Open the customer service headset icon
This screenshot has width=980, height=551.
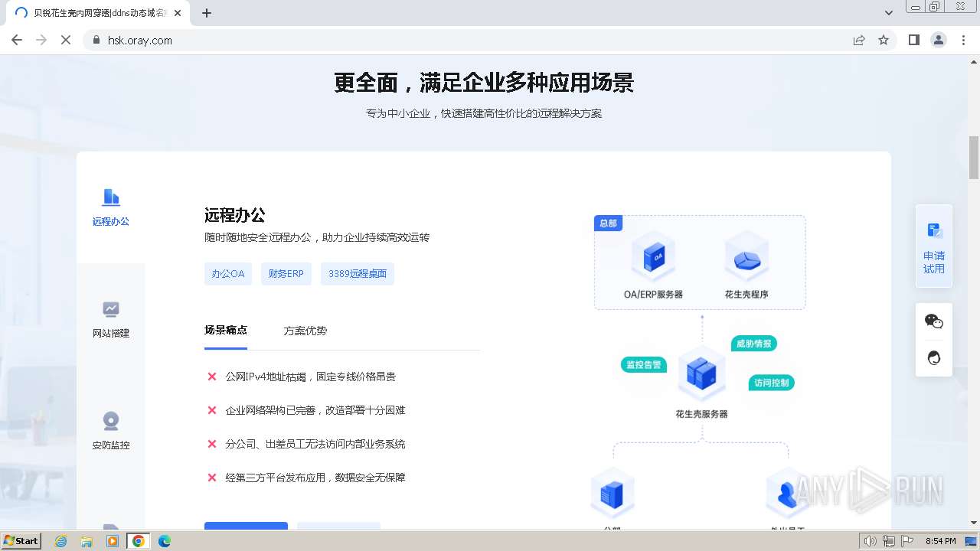pyautogui.click(x=934, y=358)
